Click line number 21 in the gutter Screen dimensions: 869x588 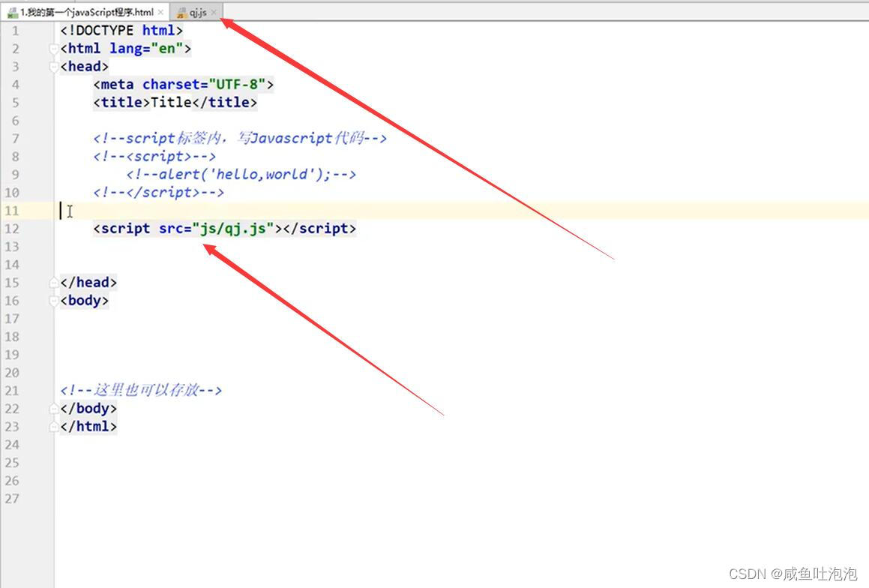click(x=12, y=390)
